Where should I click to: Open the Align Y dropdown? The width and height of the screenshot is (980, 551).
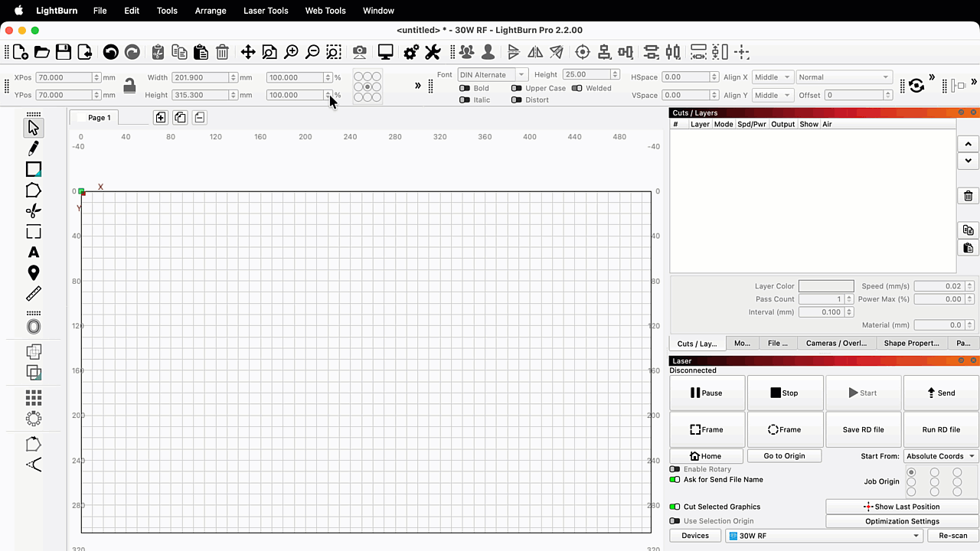[773, 95]
